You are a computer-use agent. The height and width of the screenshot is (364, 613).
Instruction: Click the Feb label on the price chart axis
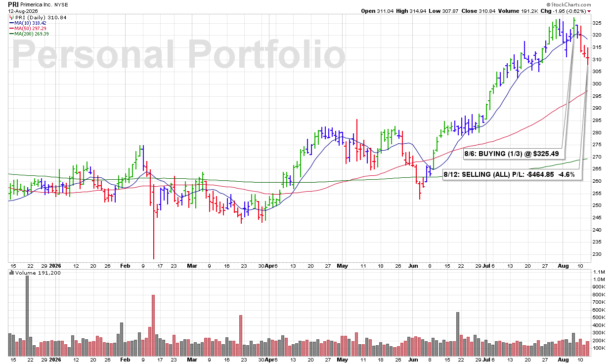[124, 265]
